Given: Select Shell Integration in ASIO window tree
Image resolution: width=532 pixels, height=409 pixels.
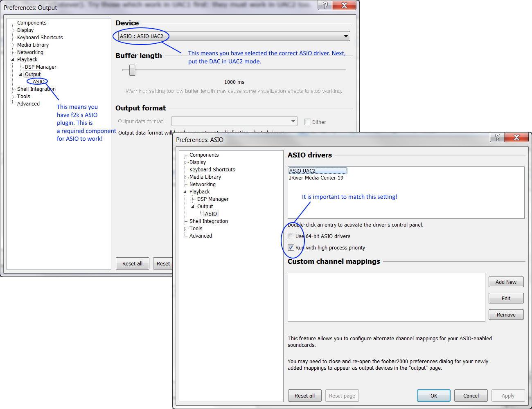Looking at the screenshot, I should click(209, 221).
